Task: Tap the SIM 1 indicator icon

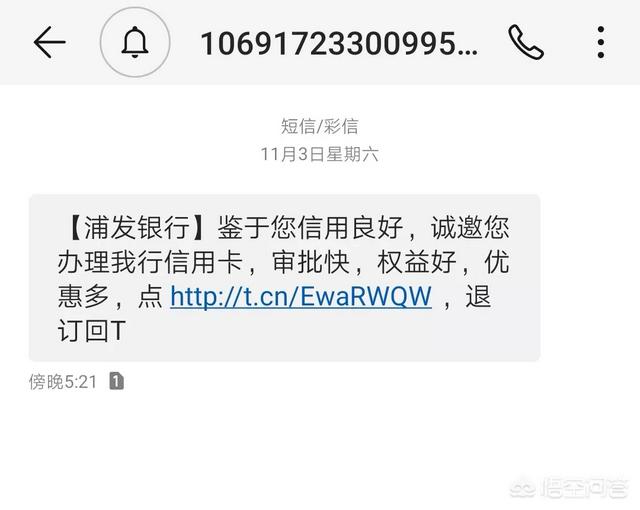Action: 116,381
